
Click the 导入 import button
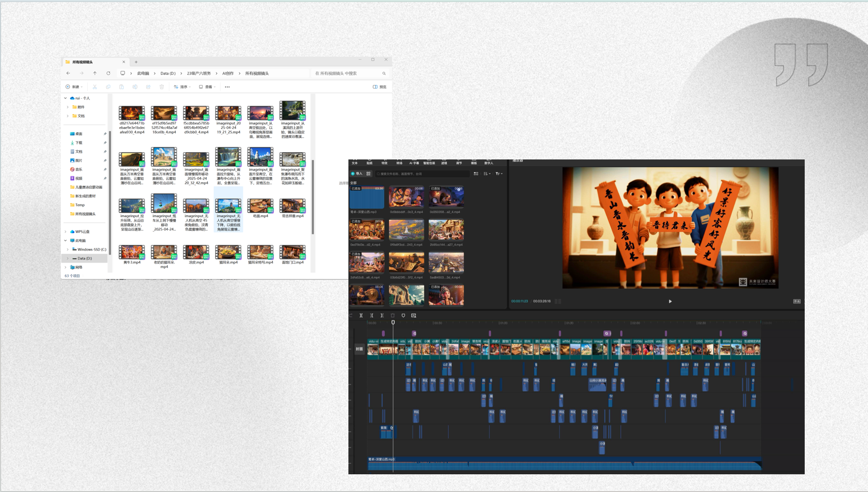pos(357,174)
